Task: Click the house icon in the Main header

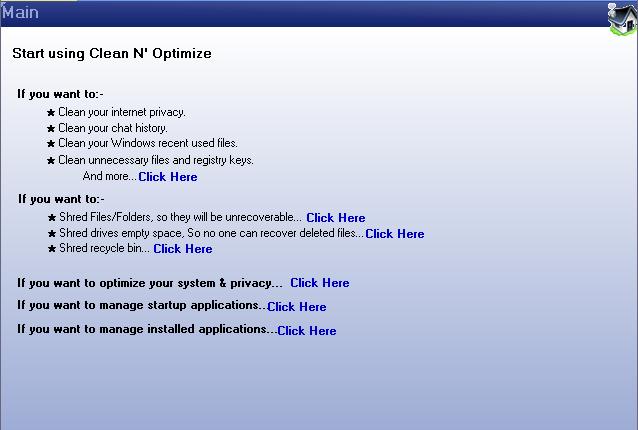Action: click(x=623, y=18)
